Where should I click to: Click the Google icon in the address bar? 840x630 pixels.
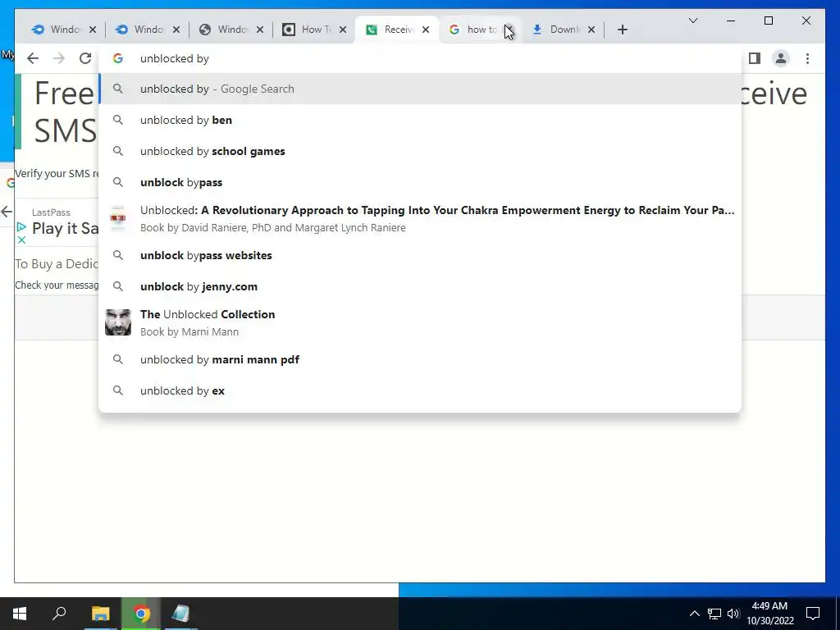pyautogui.click(x=118, y=58)
